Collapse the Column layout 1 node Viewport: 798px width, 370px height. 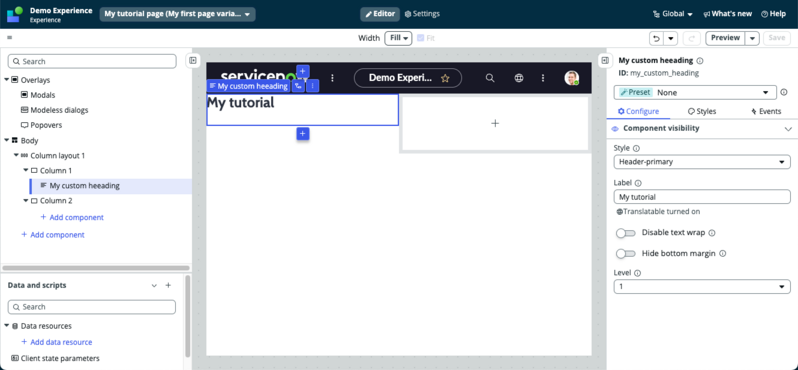click(16, 155)
